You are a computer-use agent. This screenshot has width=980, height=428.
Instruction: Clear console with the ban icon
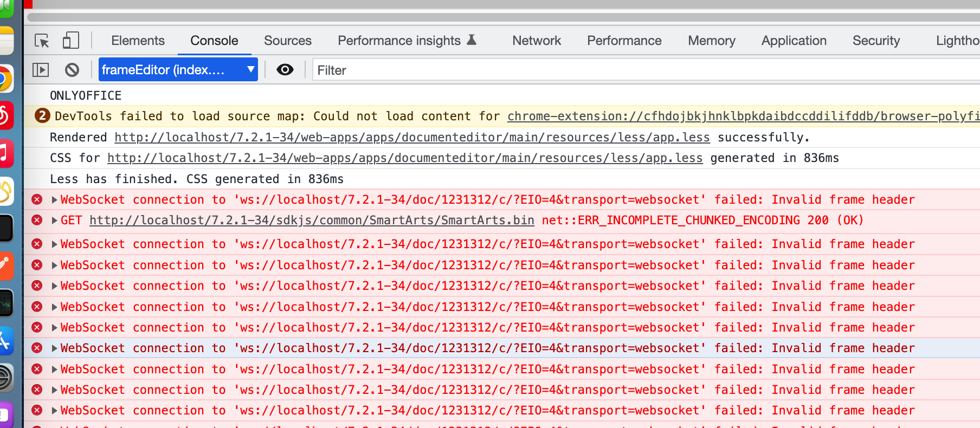click(x=72, y=70)
